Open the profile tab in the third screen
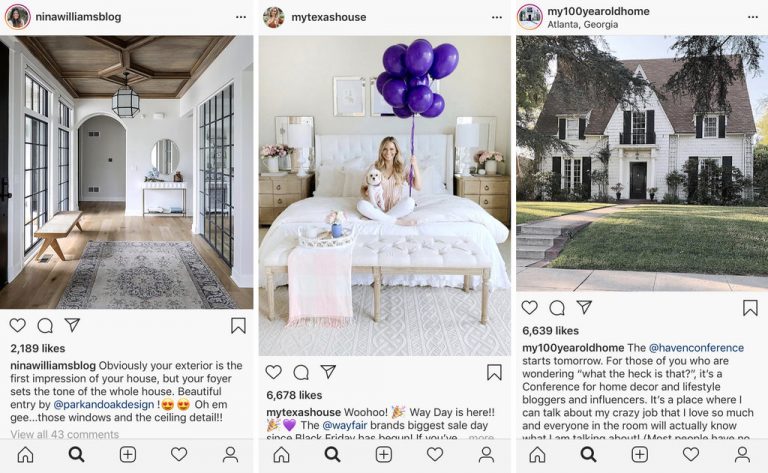Image resolution: width=768 pixels, height=473 pixels. point(742,455)
